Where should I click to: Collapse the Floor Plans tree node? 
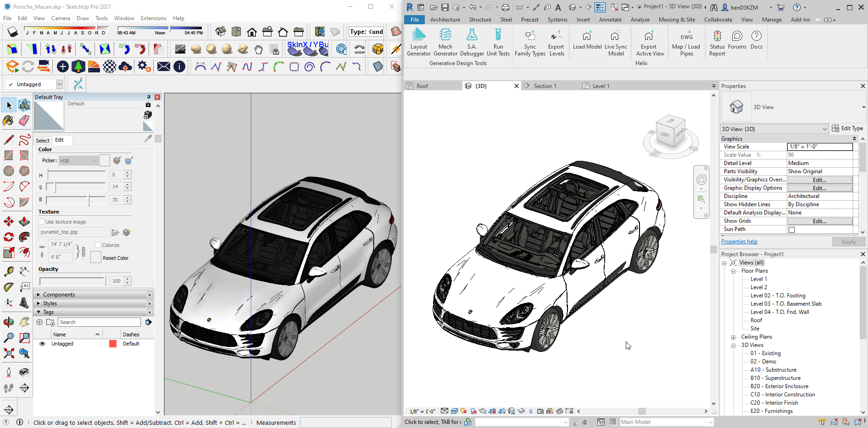pyautogui.click(x=733, y=271)
